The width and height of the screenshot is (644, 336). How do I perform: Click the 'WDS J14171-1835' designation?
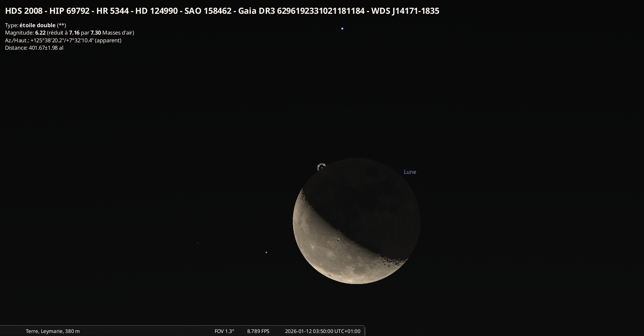pyautogui.click(x=405, y=11)
